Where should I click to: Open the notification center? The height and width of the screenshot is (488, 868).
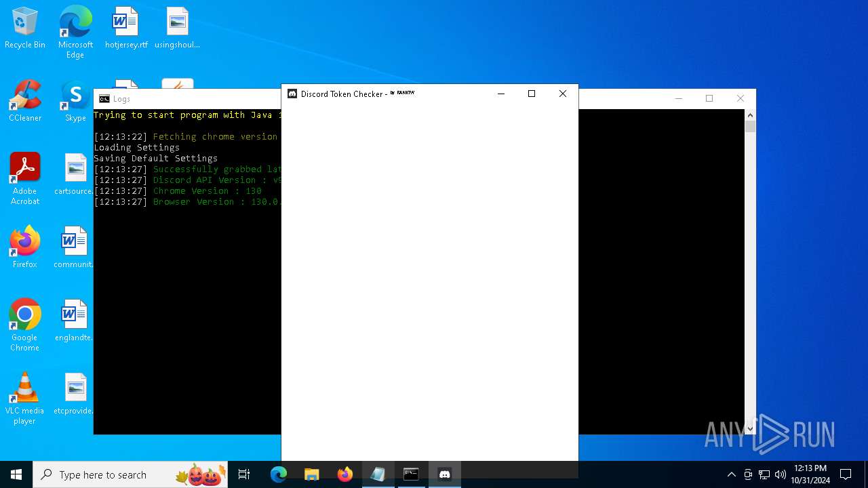click(x=846, y=474)
